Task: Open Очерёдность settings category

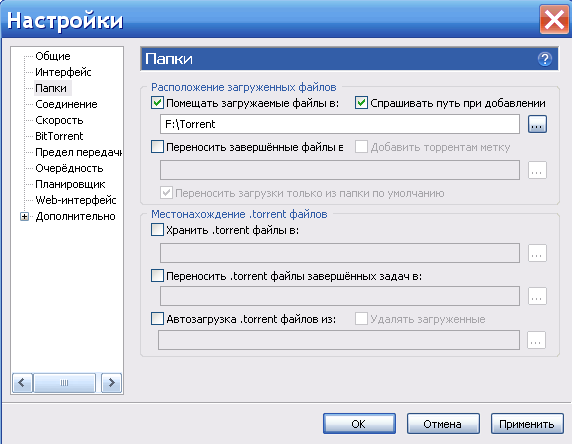Action: pyautogui.click(x=69, y=168)
